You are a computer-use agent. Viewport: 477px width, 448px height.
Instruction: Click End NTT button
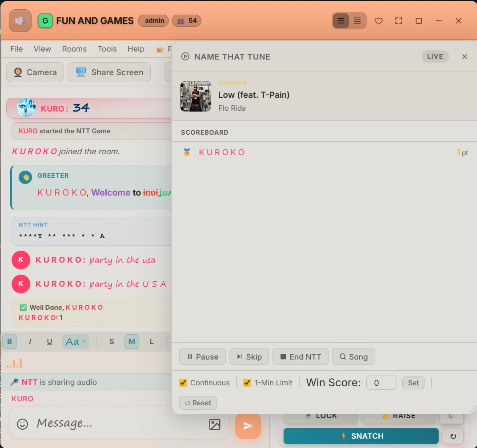[x=300, y=356]
